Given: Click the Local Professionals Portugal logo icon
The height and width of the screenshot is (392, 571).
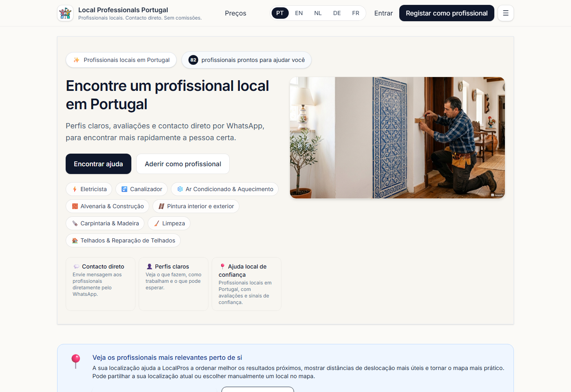Looking at the screenshot, I should [x=65, y=13].
